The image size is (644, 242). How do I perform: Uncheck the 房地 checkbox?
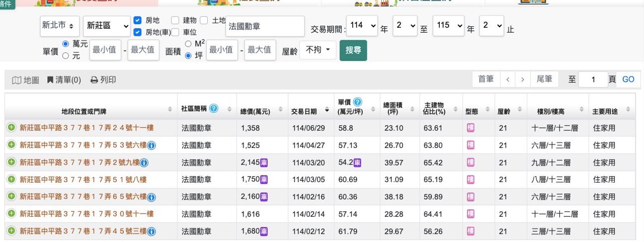pyautogui.click(x=137, y=21)
